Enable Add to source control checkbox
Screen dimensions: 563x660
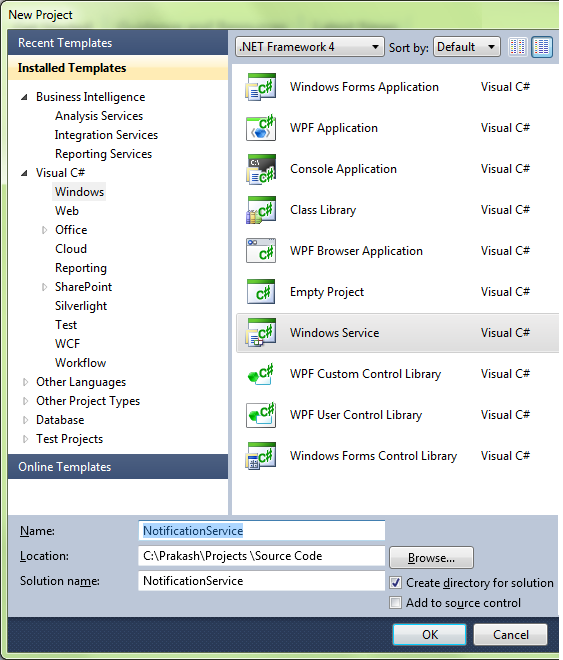coord(396,603)
